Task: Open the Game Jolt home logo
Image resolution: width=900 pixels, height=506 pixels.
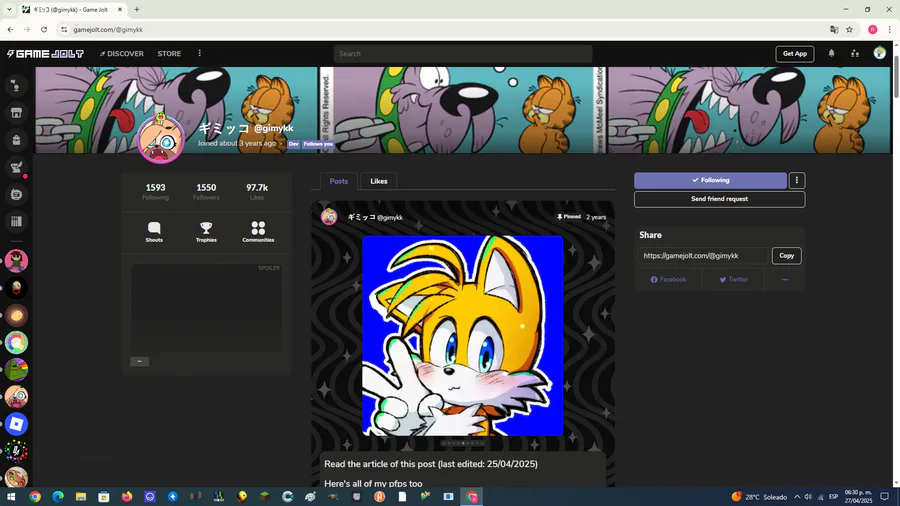Action: coord(45,54)
